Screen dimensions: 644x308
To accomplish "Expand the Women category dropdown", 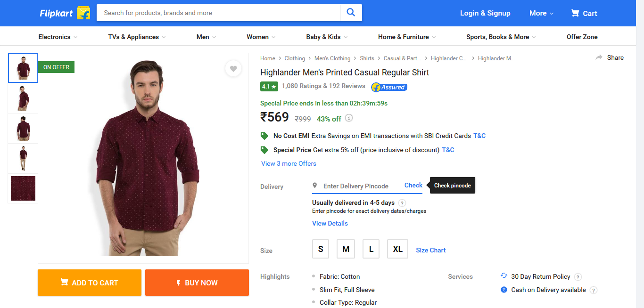I will point(261,37).
